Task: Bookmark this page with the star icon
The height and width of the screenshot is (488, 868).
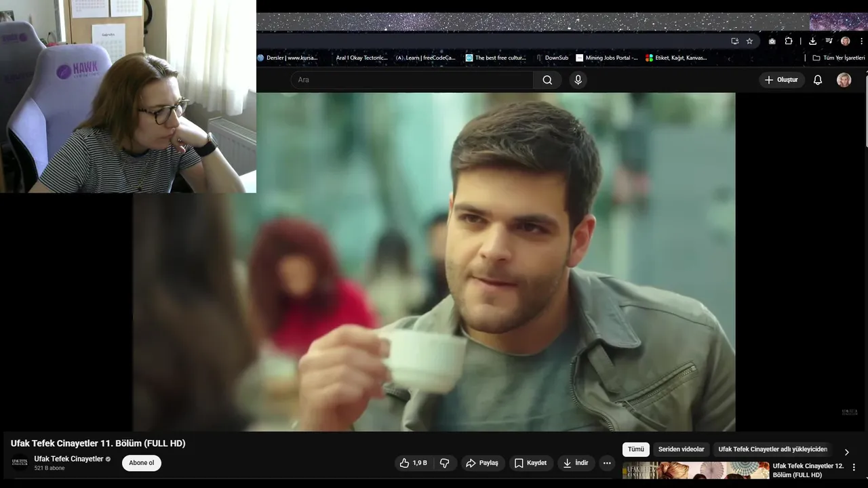Action: 749,41
